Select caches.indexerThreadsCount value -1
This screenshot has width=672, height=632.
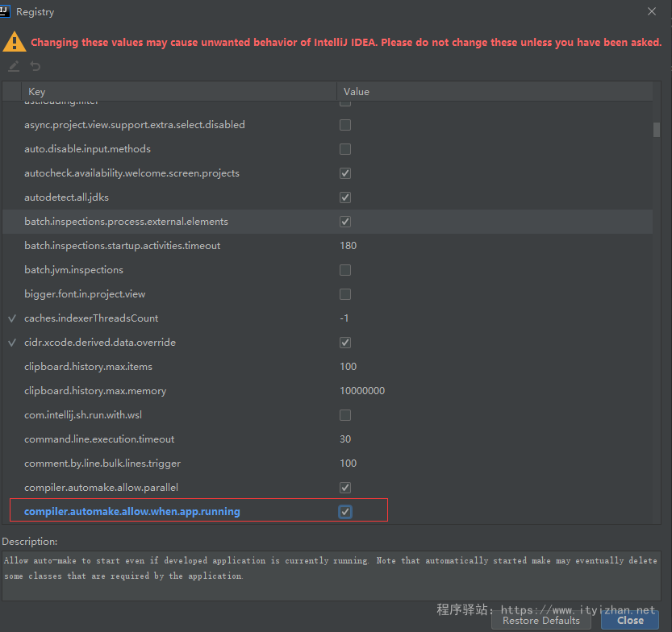[x=344, y=318]
